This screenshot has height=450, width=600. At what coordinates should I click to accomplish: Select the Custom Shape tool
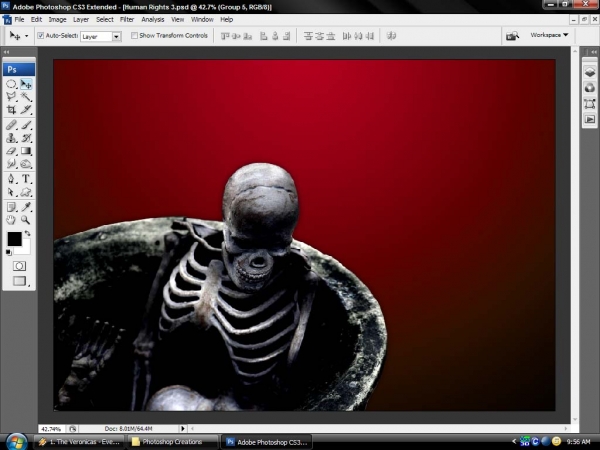click(x=26, y=192)
